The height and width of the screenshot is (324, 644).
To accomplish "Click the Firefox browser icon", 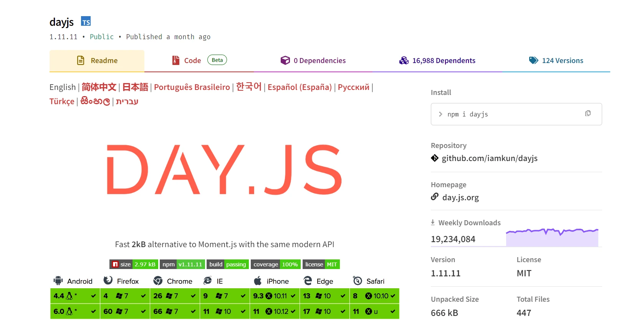I will 108,281.
